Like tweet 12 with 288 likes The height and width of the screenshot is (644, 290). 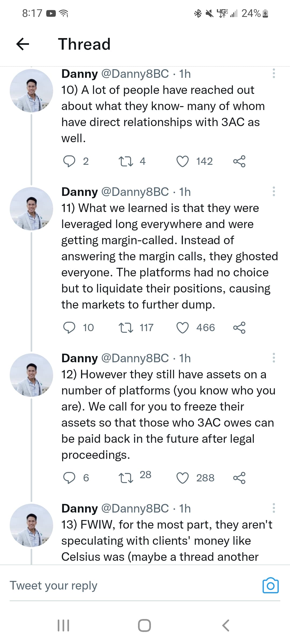(x=183, y=478)
